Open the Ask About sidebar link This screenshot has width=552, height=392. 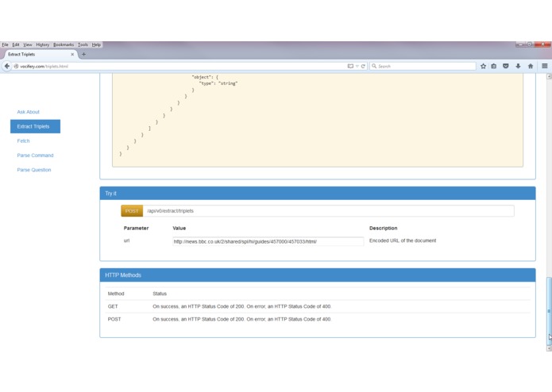[28, 112]
